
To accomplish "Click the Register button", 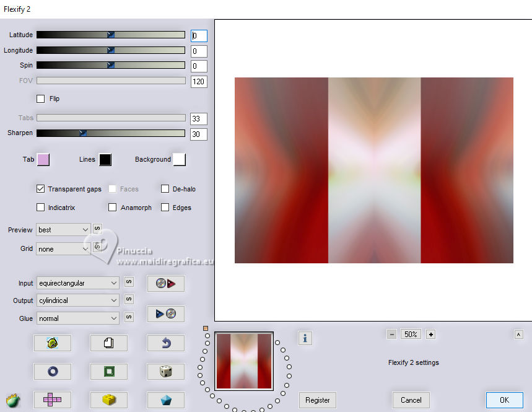I will point(318,400).
